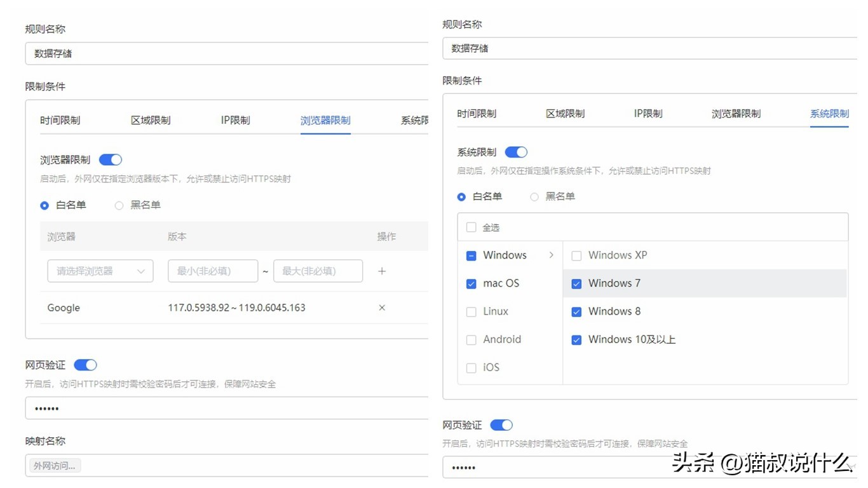Toggle the system restriction switch
The image size is (868, 488).
(x=516, y=152)
